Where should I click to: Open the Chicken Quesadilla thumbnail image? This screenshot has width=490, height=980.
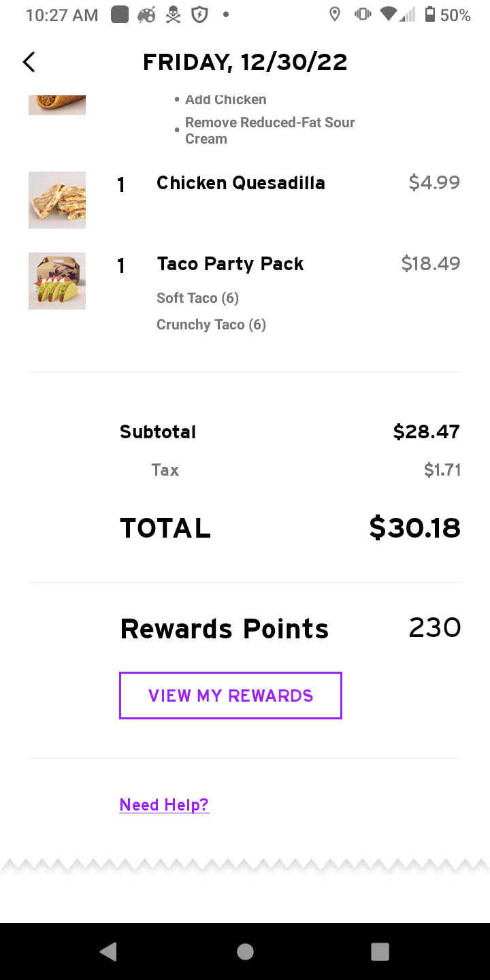coord(57,200)
